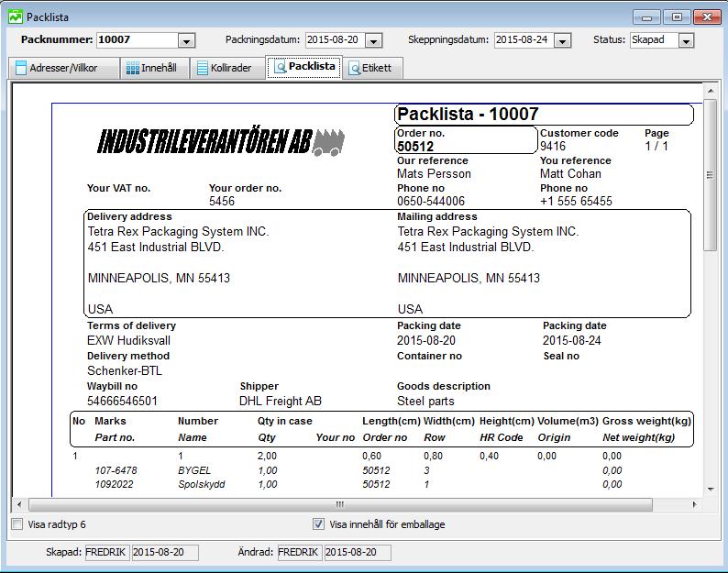Uncheck Visa innehåll för emballage

click(318, 524)
